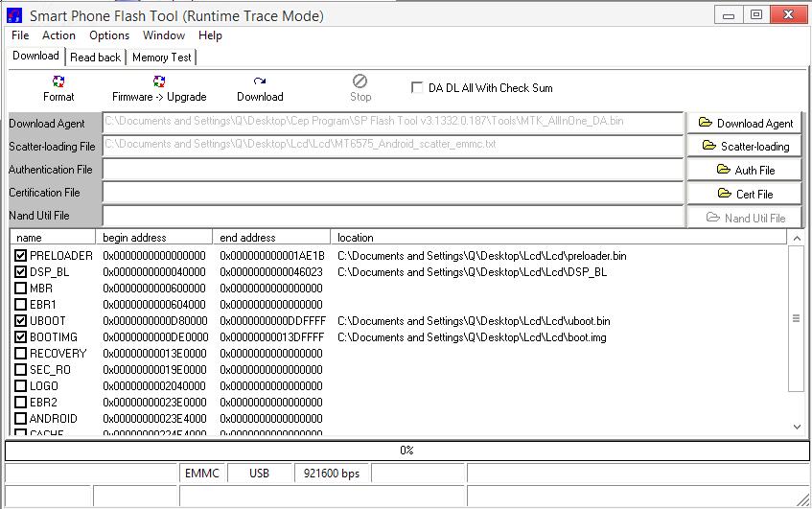
Task: Open the Options menu
Action: (x=109, y=35)
